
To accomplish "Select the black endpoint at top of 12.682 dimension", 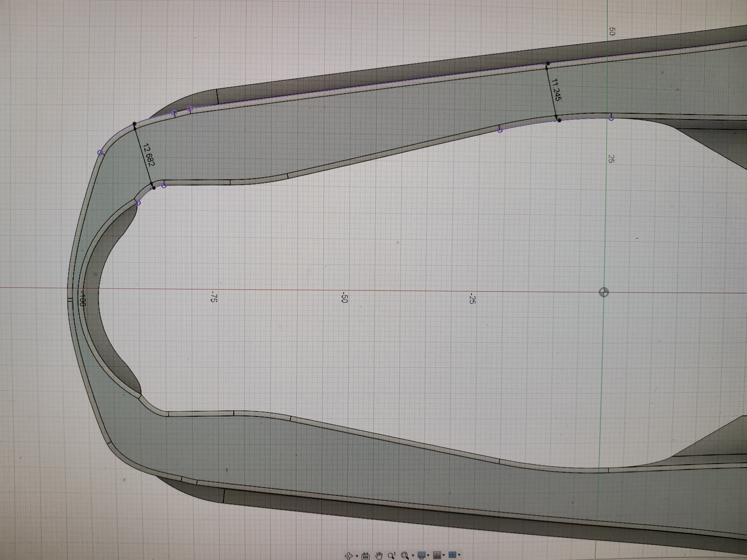I will pos(134,124).
